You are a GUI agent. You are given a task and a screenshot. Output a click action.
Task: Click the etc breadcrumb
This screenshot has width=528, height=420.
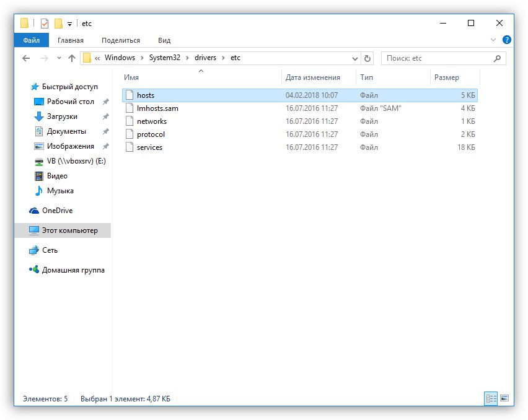click(x=235, y=58)
